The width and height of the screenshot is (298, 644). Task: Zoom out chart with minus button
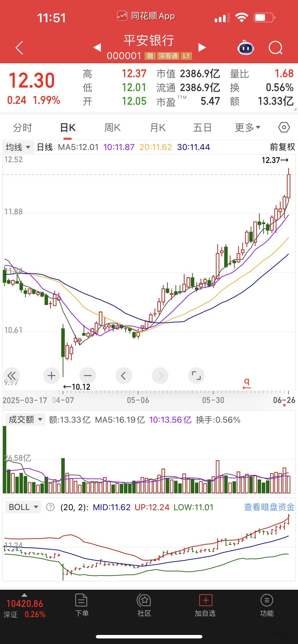coord(87,376)
